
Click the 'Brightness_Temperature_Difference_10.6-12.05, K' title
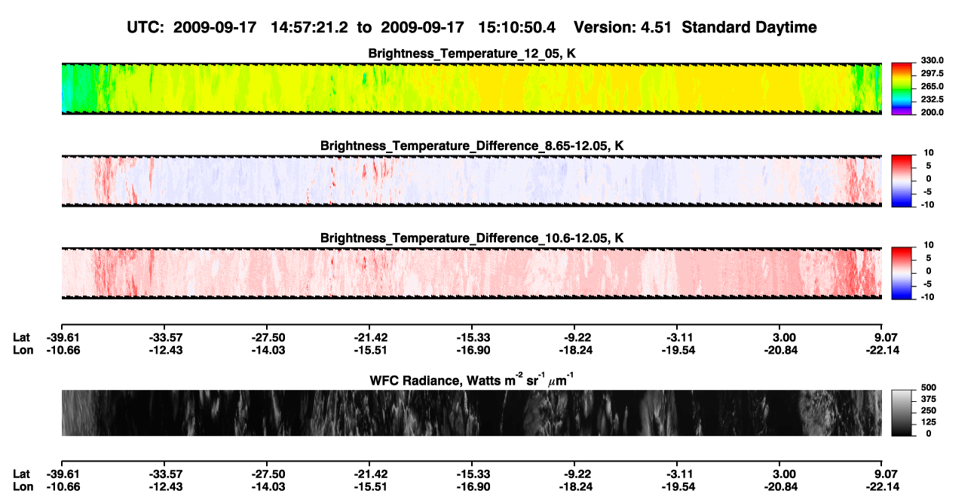coord(472,238)
